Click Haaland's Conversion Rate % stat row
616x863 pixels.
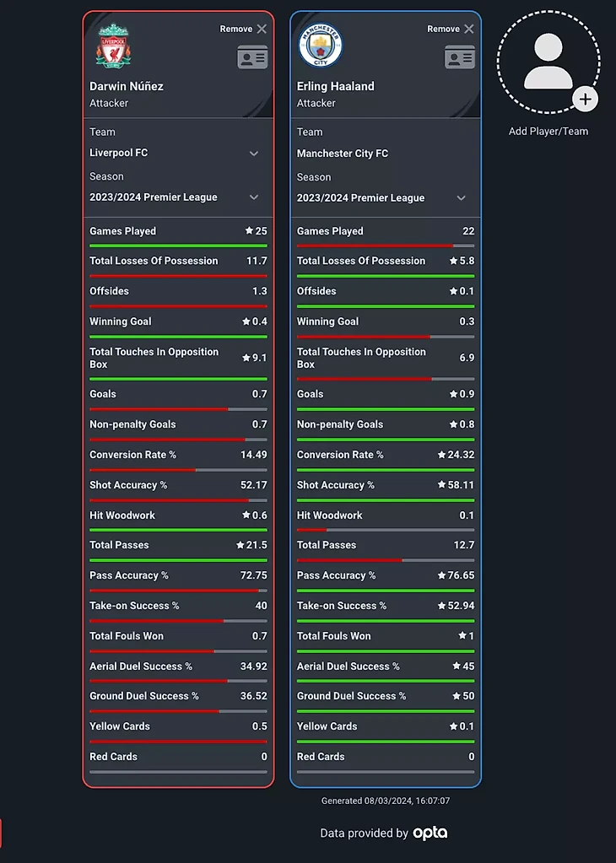point(385,455)
